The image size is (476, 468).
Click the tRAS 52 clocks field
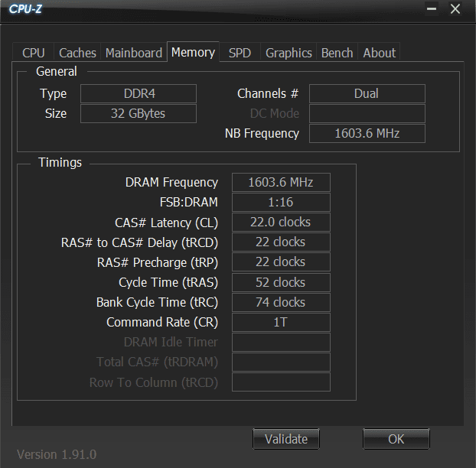pyautogui.click(x=281, y=282)
